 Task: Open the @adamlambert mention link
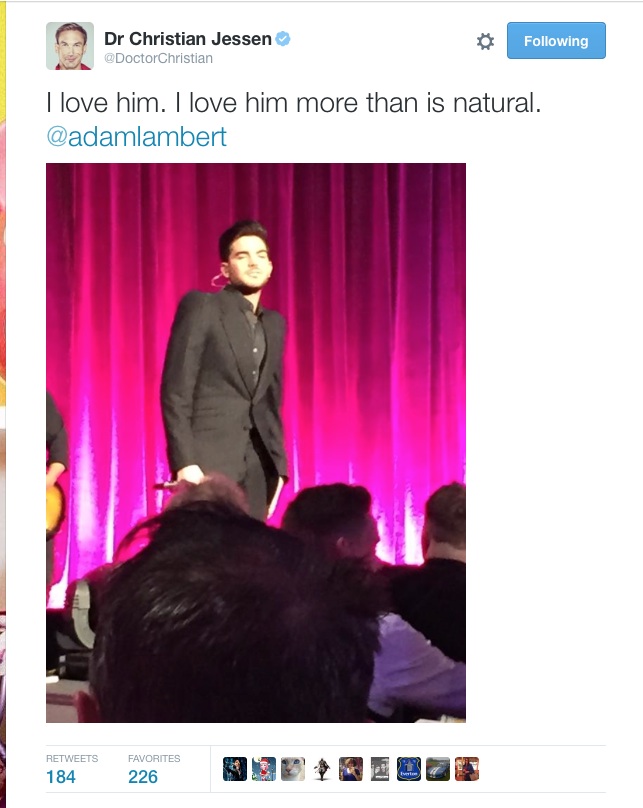pyautogui.click(x=137, y=137)
